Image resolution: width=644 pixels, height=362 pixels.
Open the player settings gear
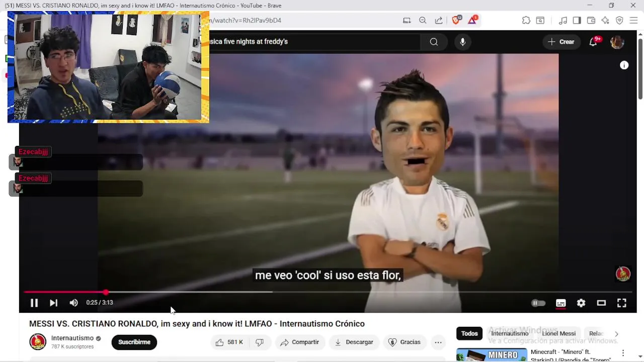pos(581,303)
